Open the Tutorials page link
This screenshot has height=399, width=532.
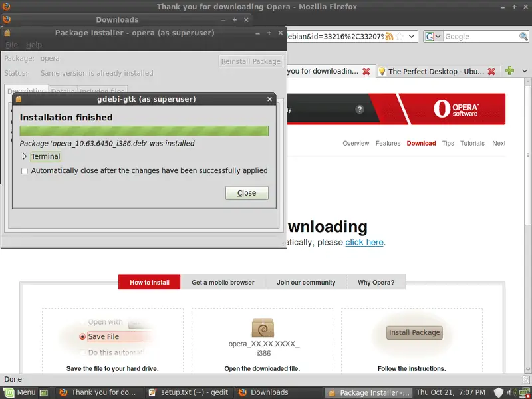tap(472, 143)
